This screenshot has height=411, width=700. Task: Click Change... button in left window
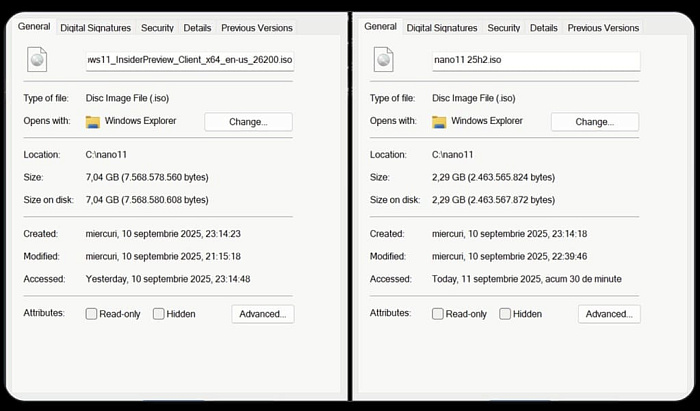pos(248,122)
